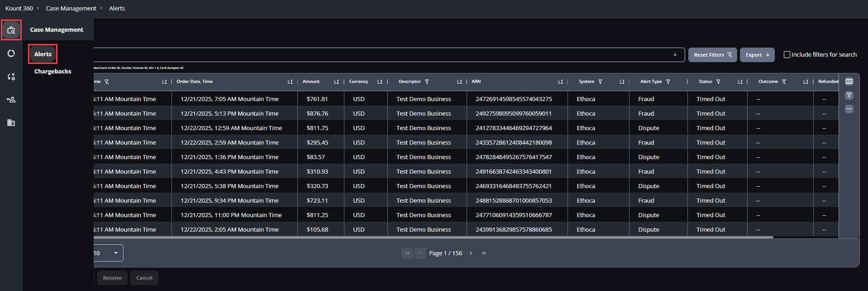Clear filter on the partially hidden time column
The height and width of the screenshot is (291, 868).
tap(106, 82)
